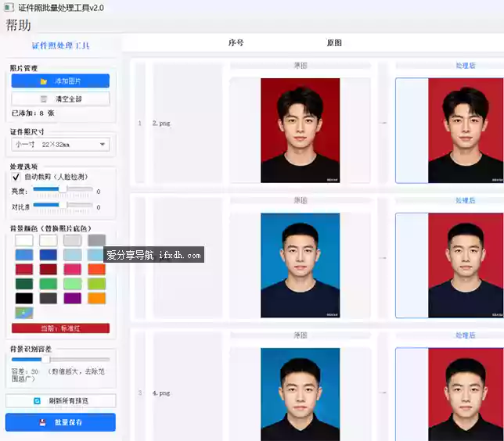Select the medium gray background swatch
The height and width of the screenshot is (441, 504).
pos(97,240)
